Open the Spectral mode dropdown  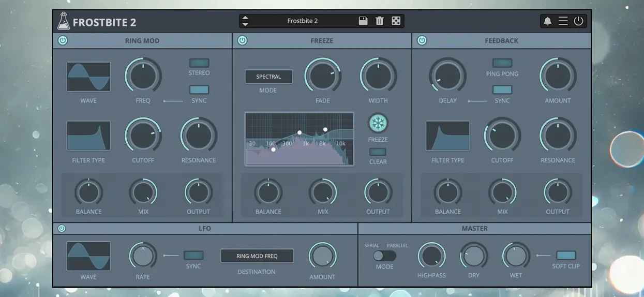[268, 77]
